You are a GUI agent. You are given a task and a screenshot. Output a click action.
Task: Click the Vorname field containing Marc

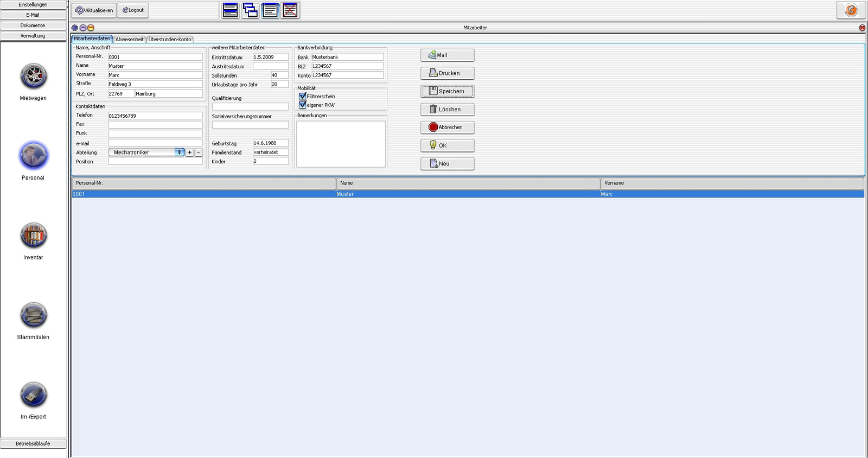coord(155,75)
